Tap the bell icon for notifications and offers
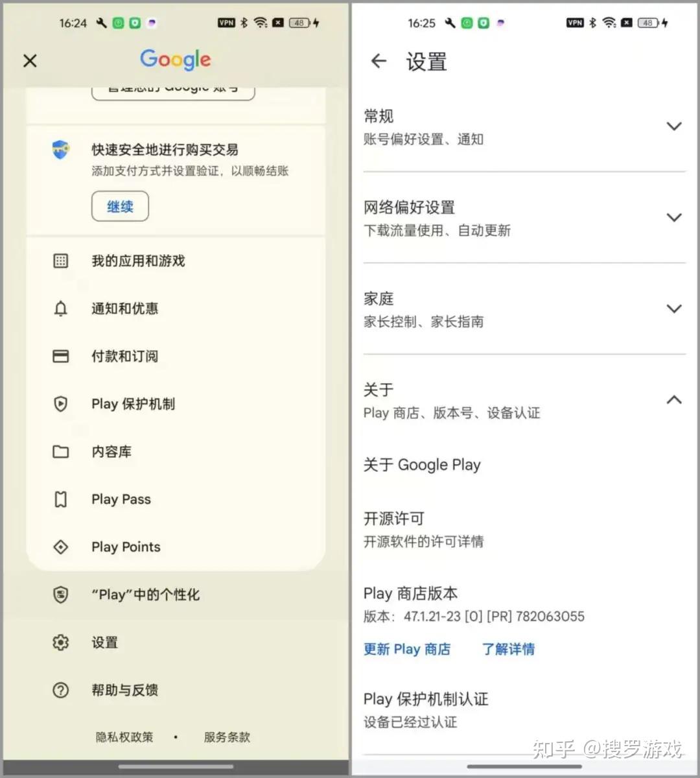700x778 pixels. [60, 309]
